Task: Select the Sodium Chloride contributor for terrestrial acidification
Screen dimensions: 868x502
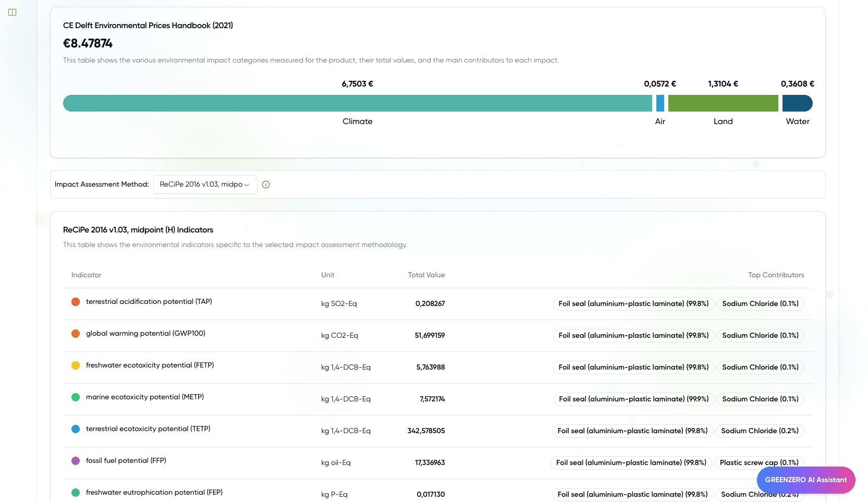Action: pyautogui.click(x=760, y=303)
